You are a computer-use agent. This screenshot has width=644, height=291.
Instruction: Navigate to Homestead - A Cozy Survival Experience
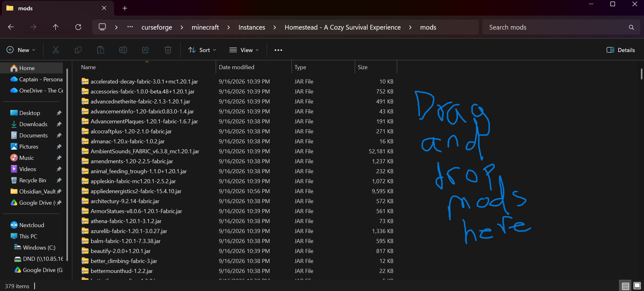(343, 27)
